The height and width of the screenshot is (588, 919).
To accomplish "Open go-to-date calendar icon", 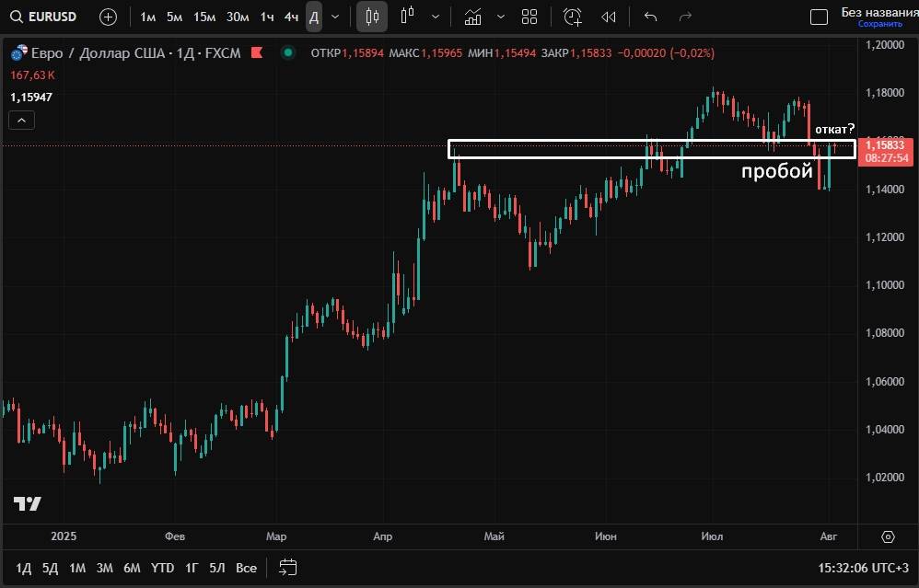I will pos(288,567).
